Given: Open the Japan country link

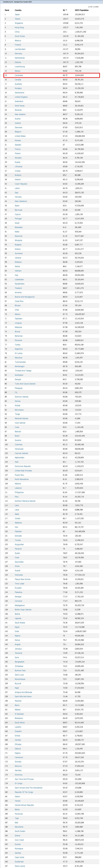Looking at the screenshot, I should pyautogui.click(x=17, y=14).
